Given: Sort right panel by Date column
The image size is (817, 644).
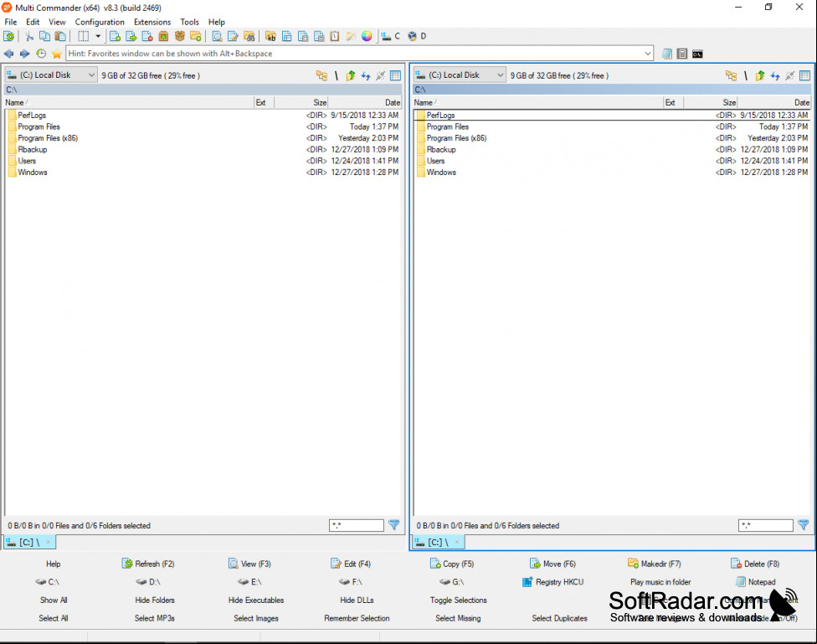Looking at the screenshot, I should (773, 103).
